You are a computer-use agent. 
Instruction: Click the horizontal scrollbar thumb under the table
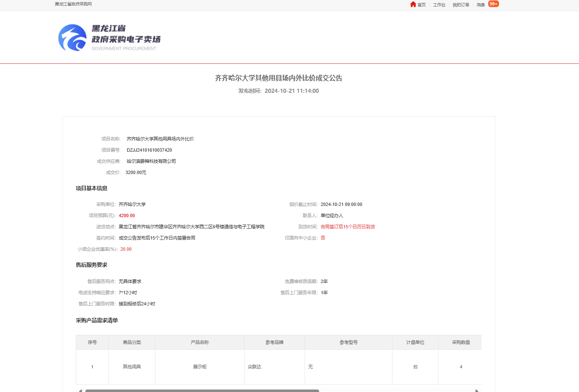point(202,390)
